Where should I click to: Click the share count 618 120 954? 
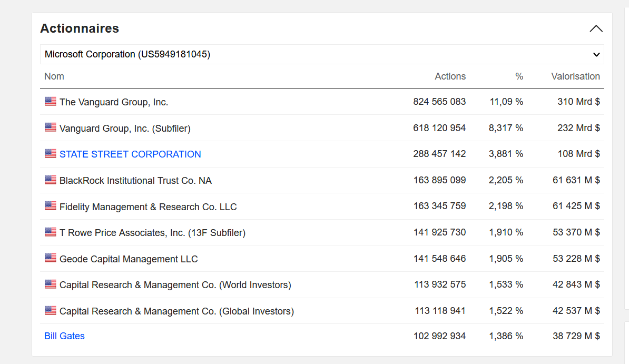439,127
